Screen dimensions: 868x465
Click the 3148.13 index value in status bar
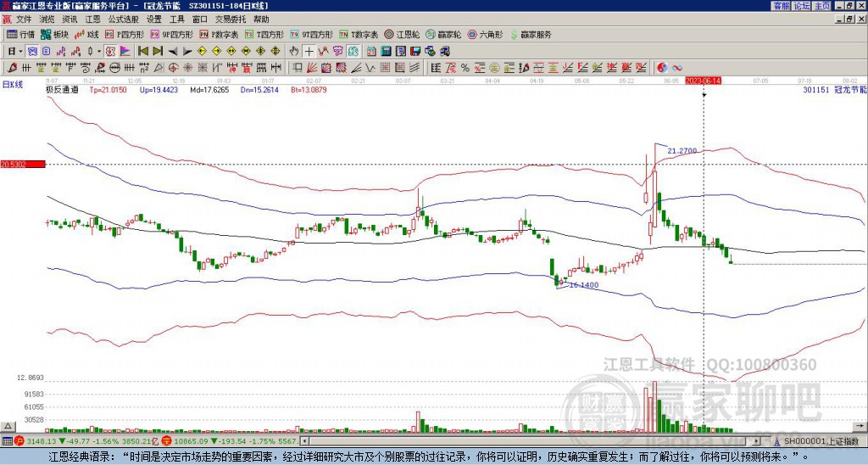coord(42,441)
